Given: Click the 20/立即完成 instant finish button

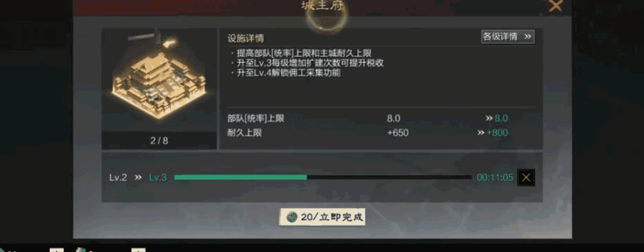Looking at the screenshot, I should click(322, 217).
